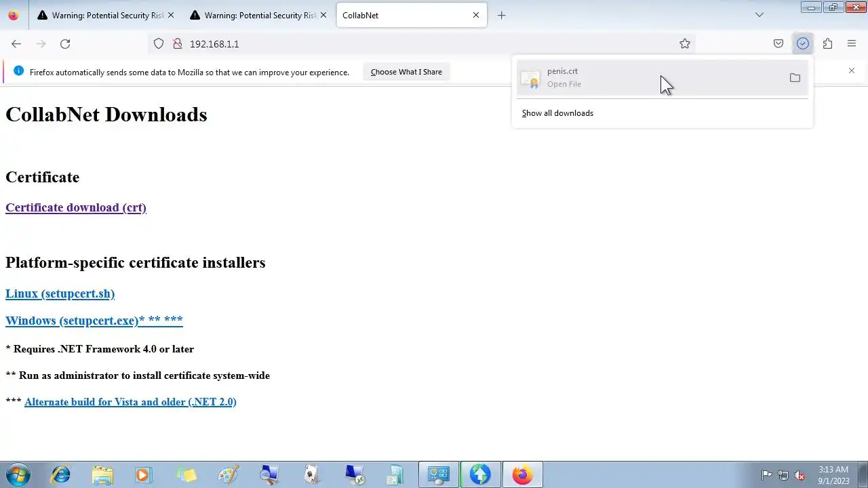Click the tracking protection shield icon

(159, 43)
